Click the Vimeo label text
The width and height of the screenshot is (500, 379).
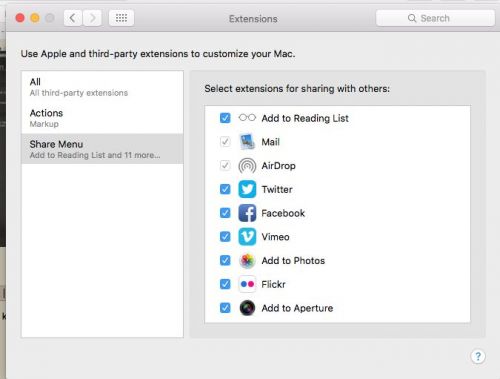click(275, 237)
